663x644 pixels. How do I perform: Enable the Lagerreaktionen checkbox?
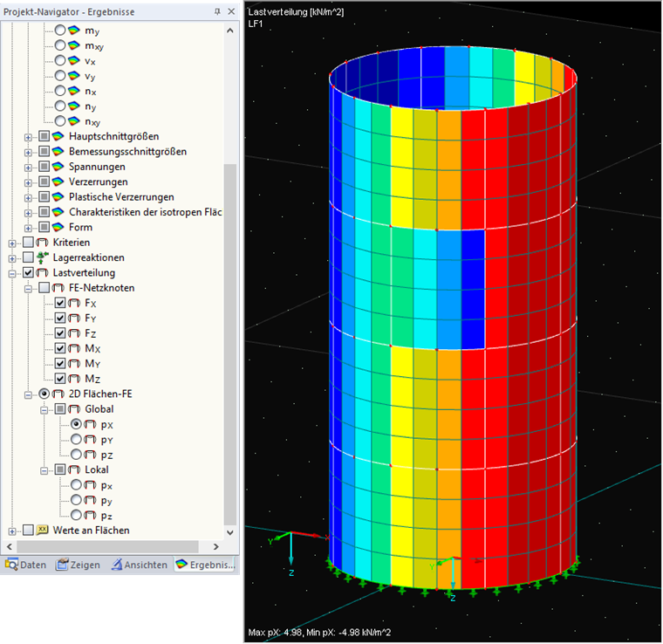(x=29, y=257)
